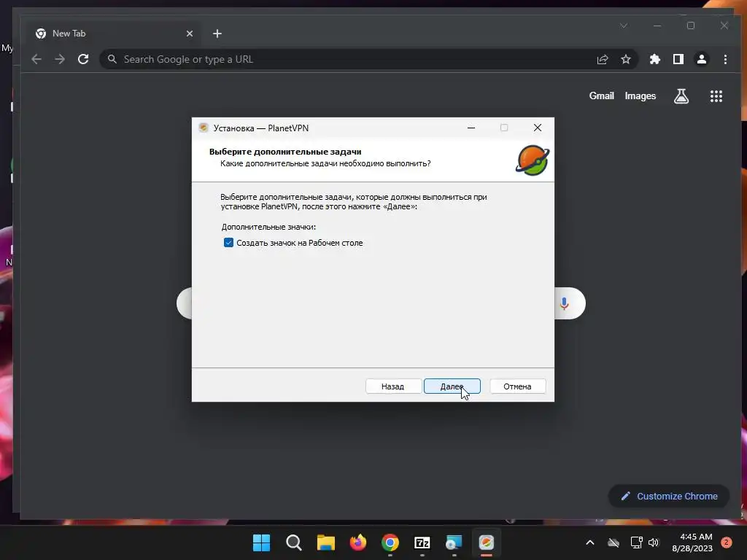The image size is (747, 560).
Task: Click the PlanetVPN title bar icon
Action: pos(204,128)
